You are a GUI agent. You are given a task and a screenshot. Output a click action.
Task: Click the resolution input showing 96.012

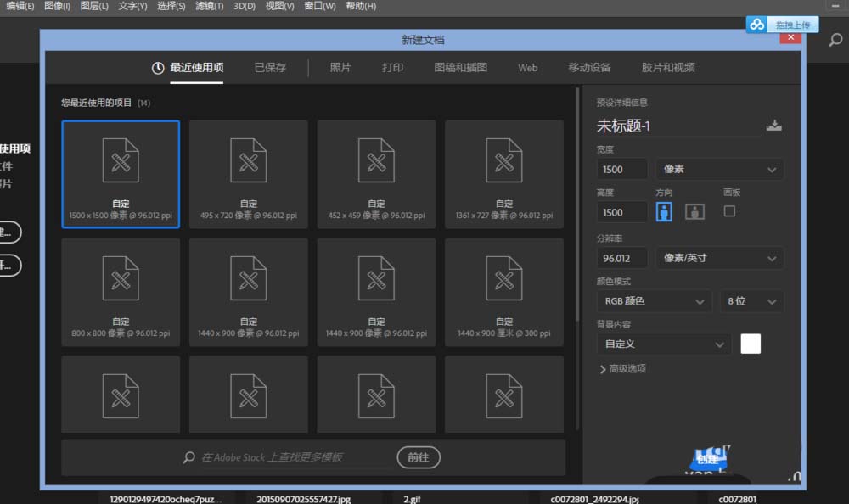click(x=622, y=258)
